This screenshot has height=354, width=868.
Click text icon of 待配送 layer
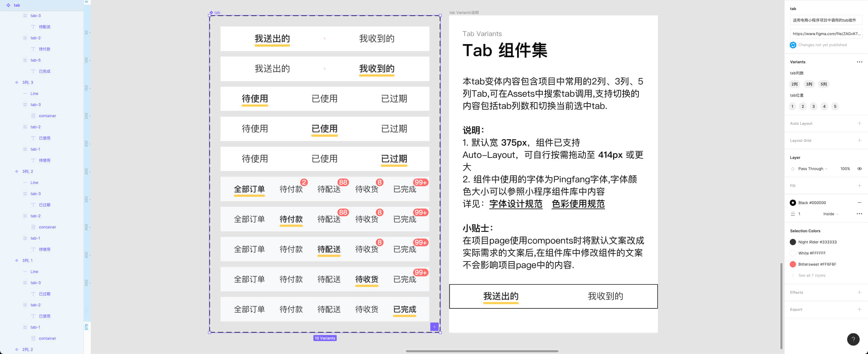pyautogui.click(x=33, y=27)
